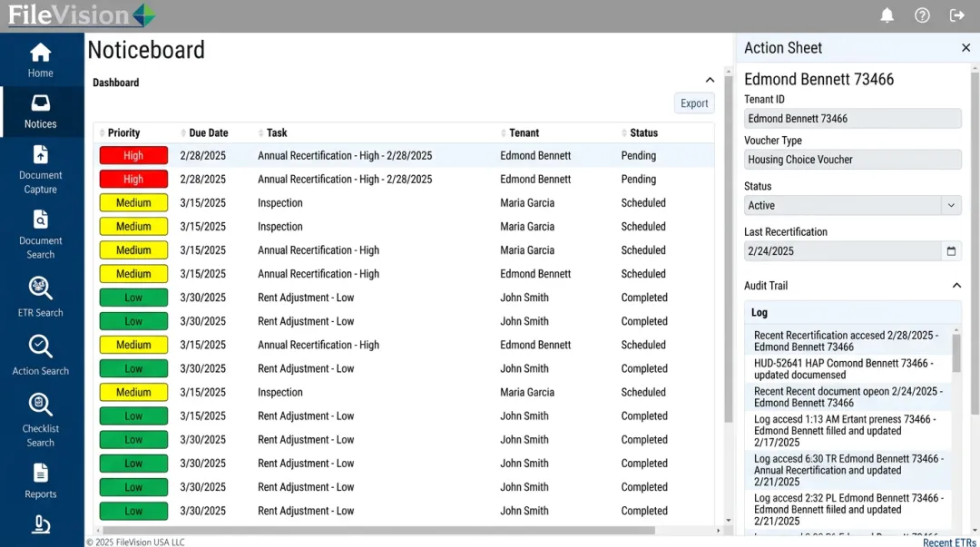Screen dimensions: 980x547
Task: Sort table by Due Date column
Action: coord(204,132)
